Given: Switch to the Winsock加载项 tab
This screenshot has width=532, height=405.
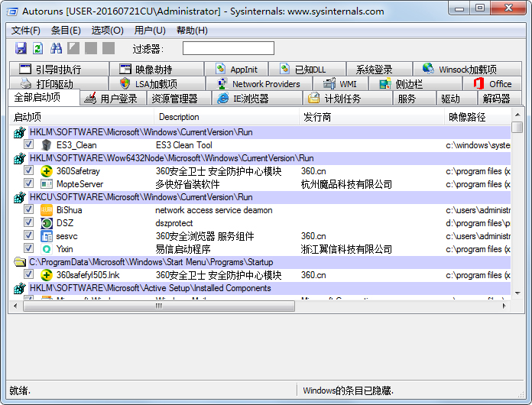Looking at the screenshot, I should (x=467, y=70).
